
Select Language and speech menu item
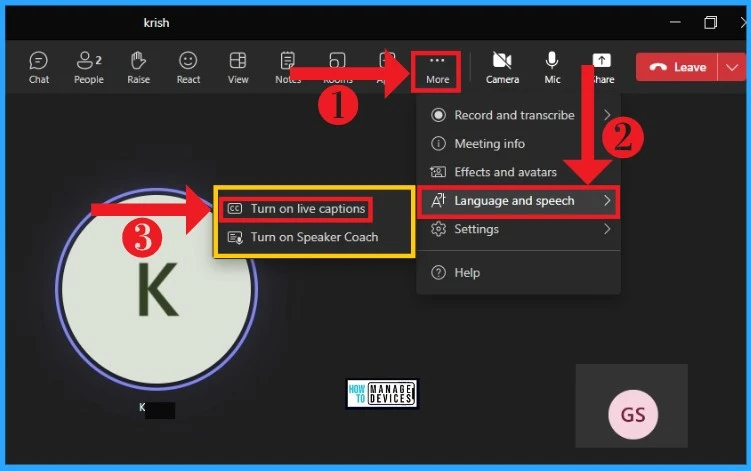click(x=518, y=201)
